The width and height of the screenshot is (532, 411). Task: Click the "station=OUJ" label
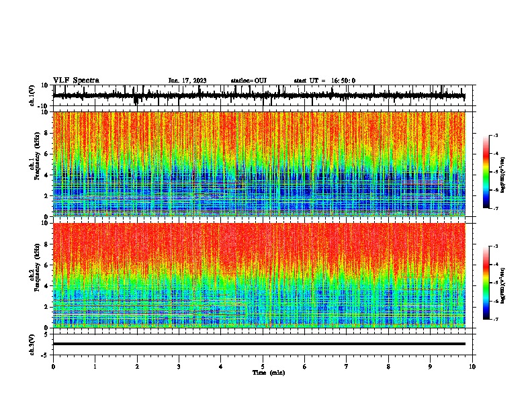(x=249, y=81)
